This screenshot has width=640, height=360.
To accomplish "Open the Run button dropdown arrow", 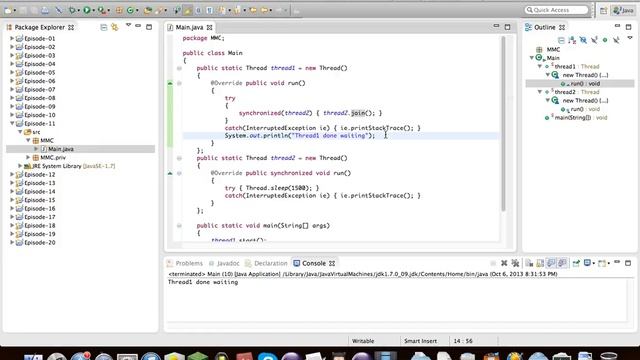I will pos(93,10).
